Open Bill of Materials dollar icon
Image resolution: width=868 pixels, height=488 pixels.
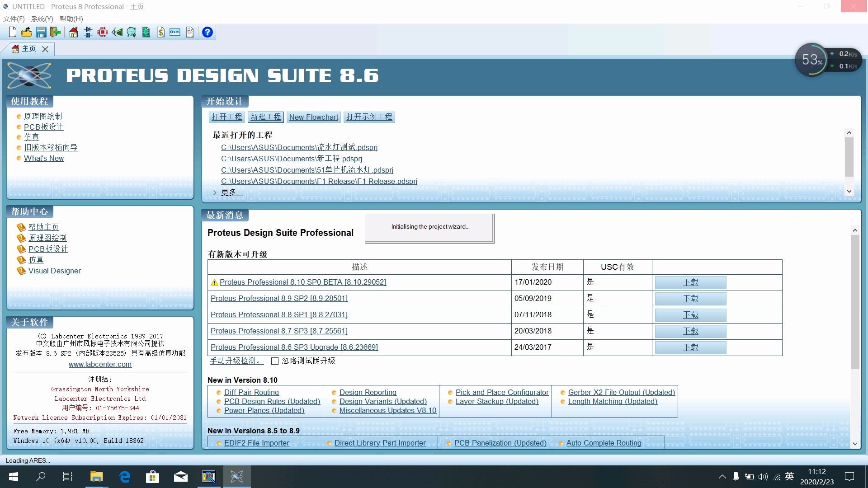(160, 32)
